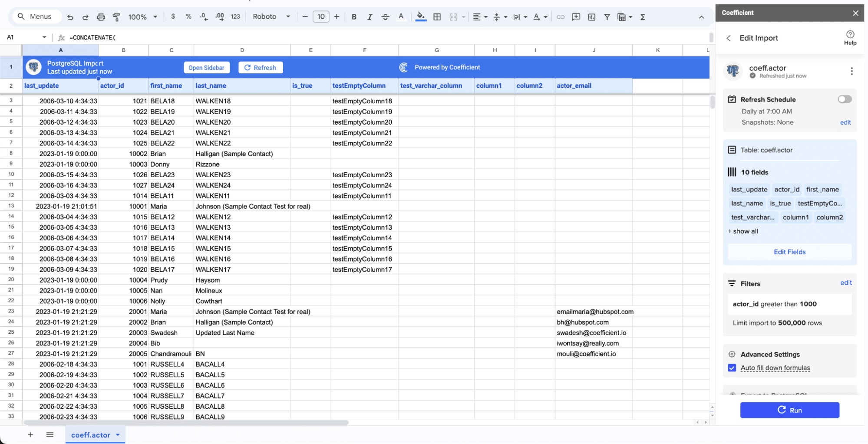
Task: Open the fill color picker
Action: point(420,17)
